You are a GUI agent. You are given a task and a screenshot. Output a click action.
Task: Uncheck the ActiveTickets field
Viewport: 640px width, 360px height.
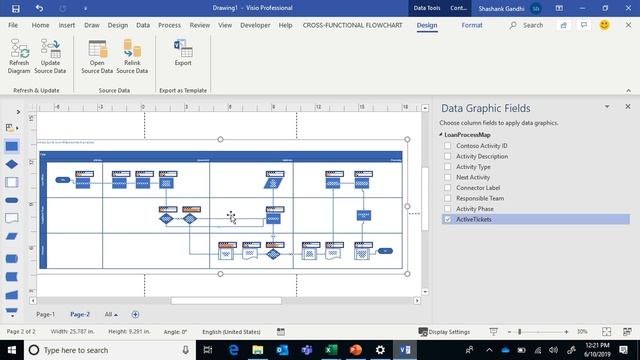coord(448,219)
